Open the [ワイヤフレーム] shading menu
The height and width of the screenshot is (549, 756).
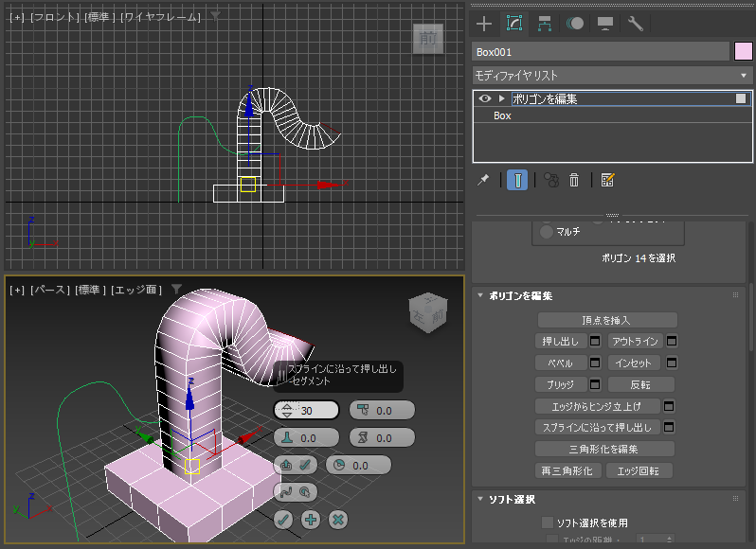(x=160, y=17)
